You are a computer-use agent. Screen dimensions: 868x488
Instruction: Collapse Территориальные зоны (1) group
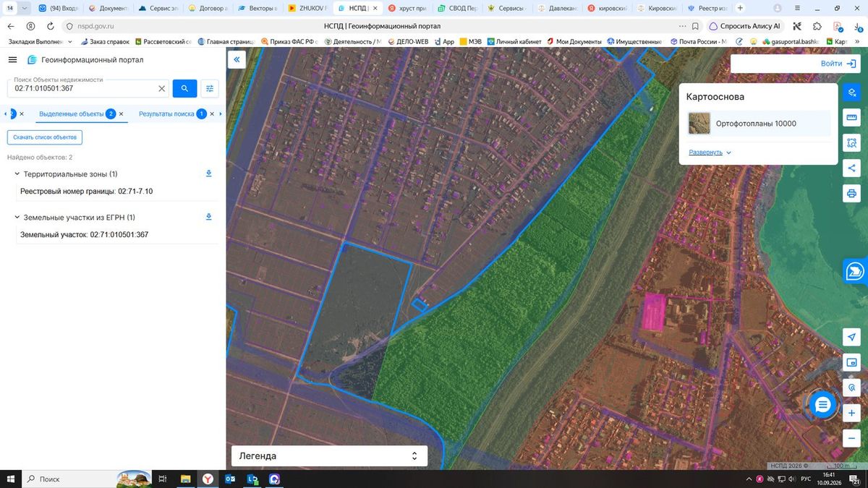(17, 174)
